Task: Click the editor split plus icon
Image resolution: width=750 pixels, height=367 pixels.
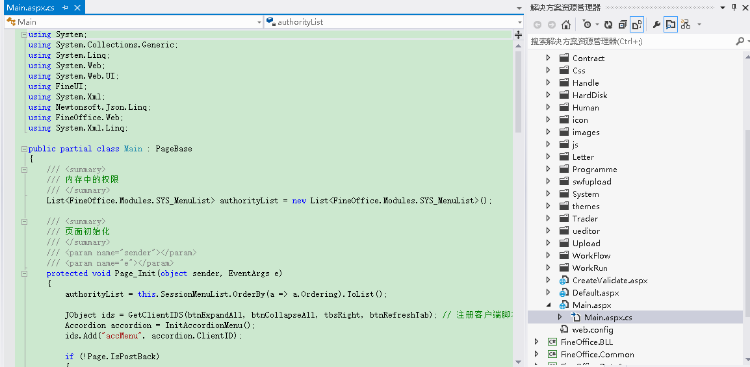Action: 518,35
